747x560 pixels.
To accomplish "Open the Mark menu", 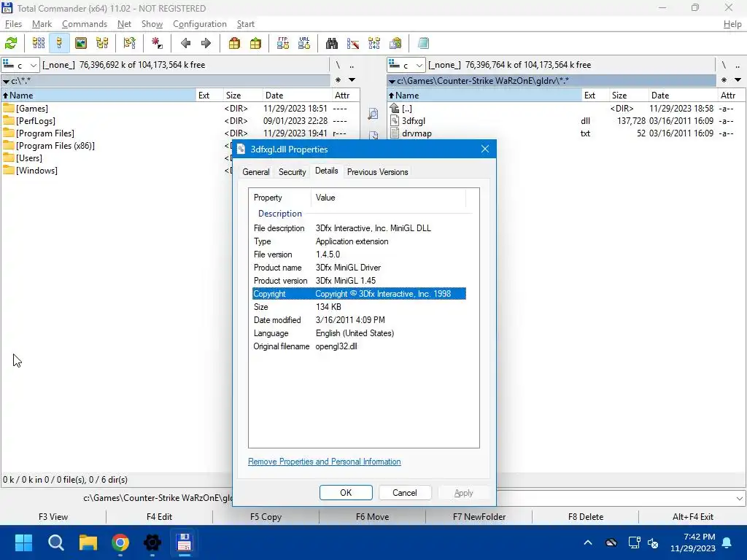I will pos(42,24).
